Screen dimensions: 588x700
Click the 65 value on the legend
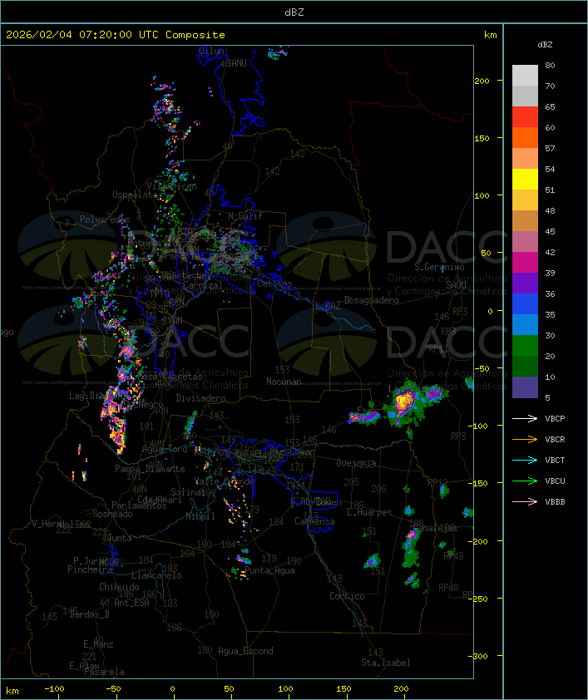(550, 106)
